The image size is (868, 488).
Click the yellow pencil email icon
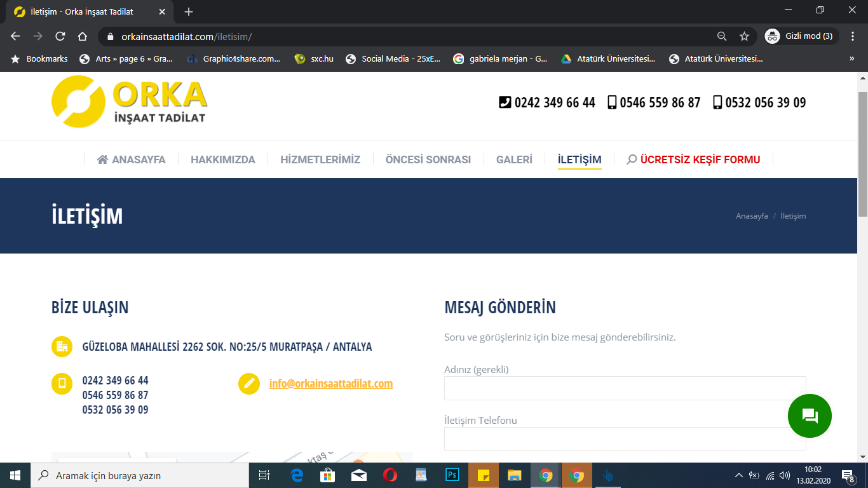[x=249, y=383]
